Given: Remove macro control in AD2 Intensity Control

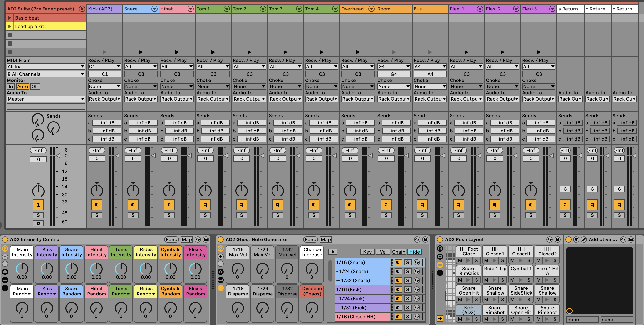Looking at the screenshot, I should click(5, 264).
